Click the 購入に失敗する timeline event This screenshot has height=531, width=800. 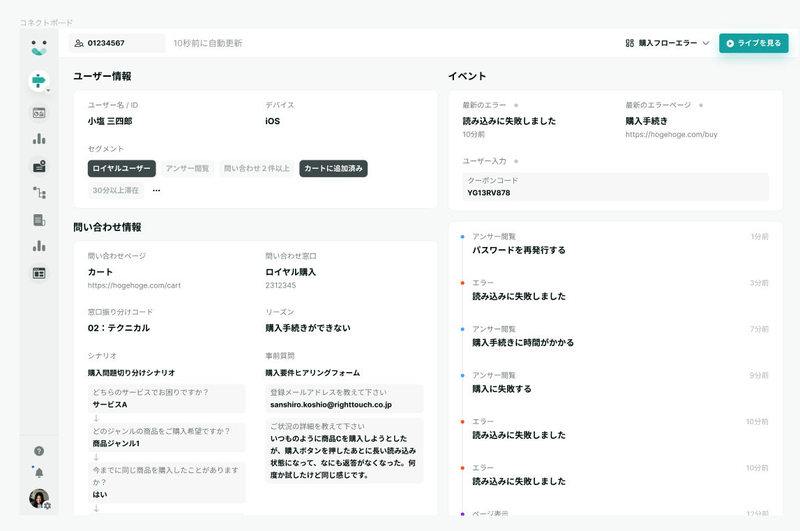[x=502, y=389]
